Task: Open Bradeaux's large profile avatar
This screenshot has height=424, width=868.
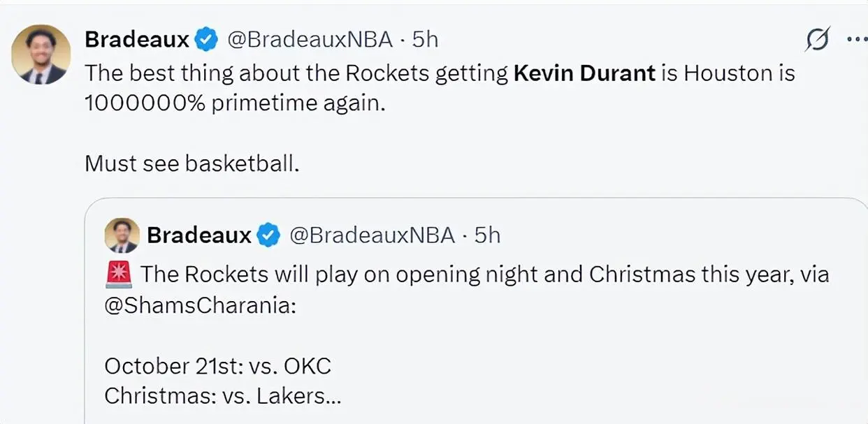Action: pos(41,54)
